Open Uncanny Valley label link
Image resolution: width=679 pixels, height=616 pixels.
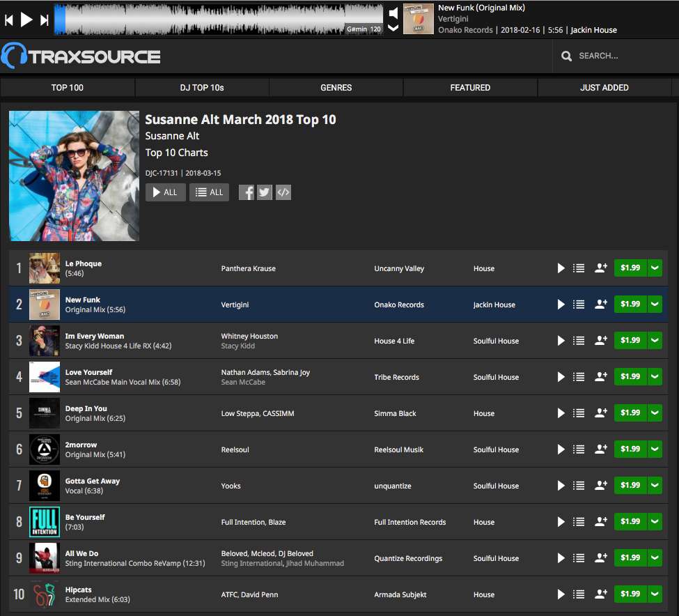point(399,268)
